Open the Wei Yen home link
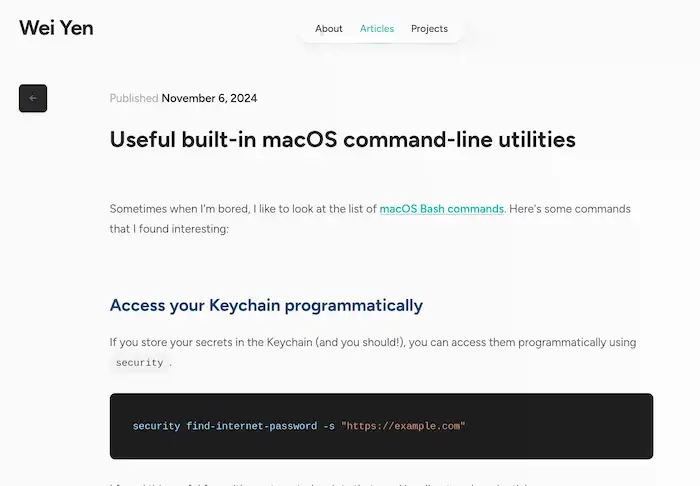The width and height of the screenshot is (700, 486). [x=56, y=28]
